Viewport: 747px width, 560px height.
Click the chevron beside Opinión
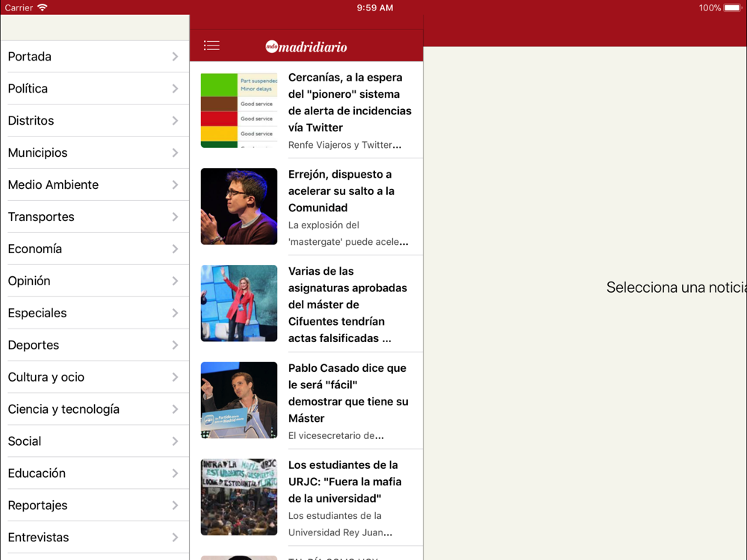tap(175, 281)
